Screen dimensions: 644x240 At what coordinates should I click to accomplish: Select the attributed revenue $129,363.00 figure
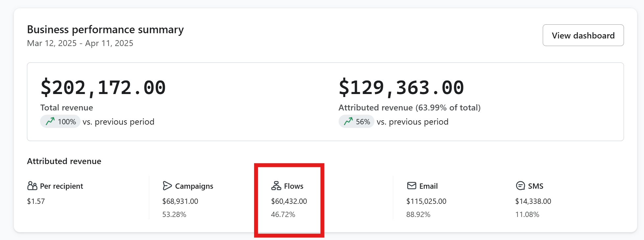(x=401, y=88)
